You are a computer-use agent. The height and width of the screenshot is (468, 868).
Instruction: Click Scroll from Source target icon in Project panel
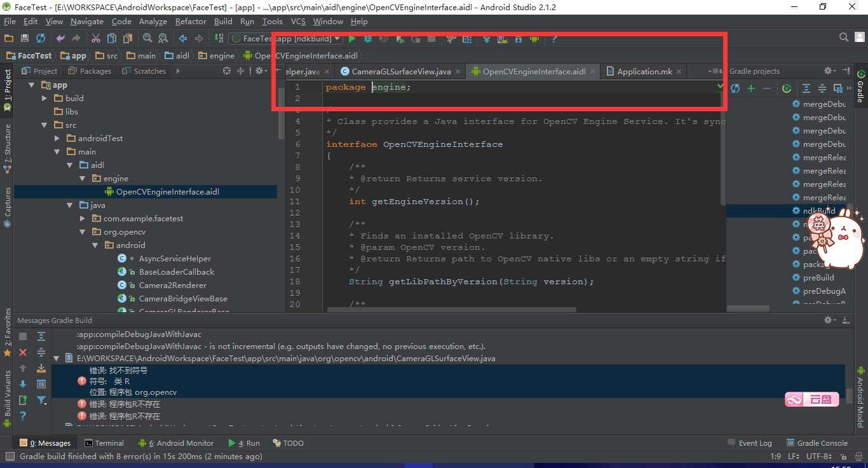[227, 71]
